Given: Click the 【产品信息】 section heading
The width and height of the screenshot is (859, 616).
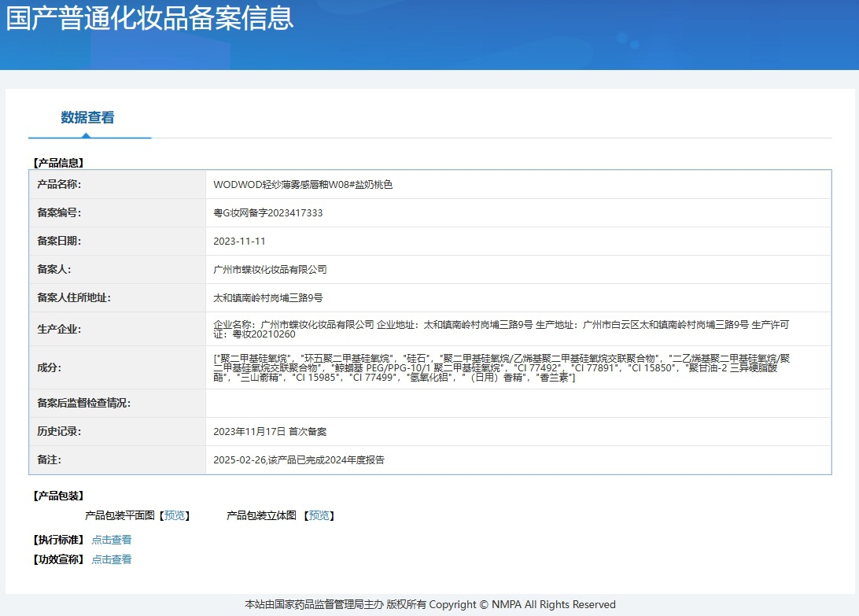Looking at the screenshot, I should coord(58,163).
